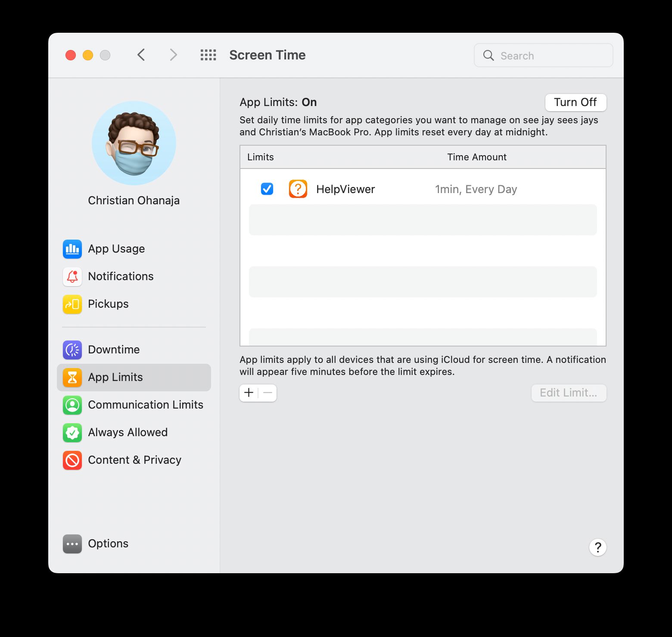Viewport: 672px width, 637px height.
Task: Open the show-all grid view
Action: coord(208,55)
